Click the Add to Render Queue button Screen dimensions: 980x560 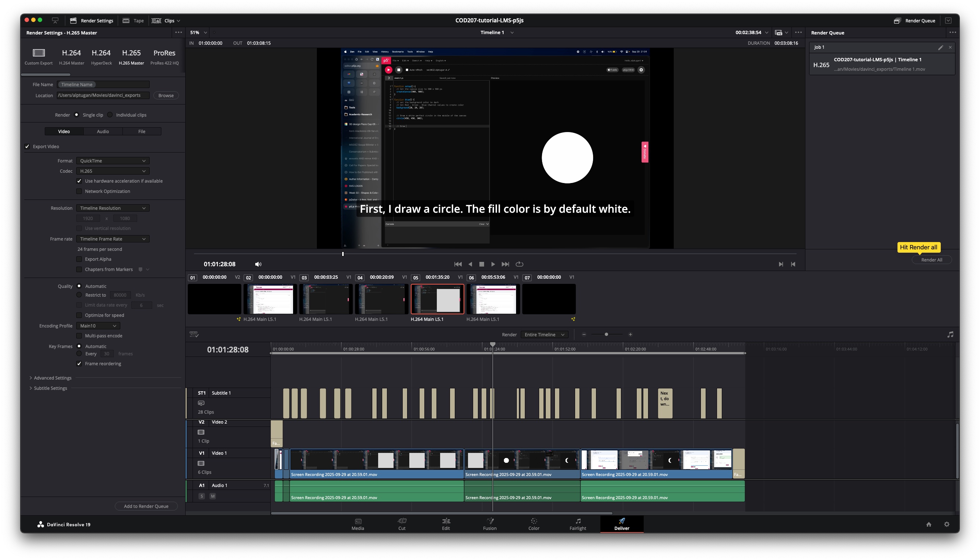coord(146,506)
